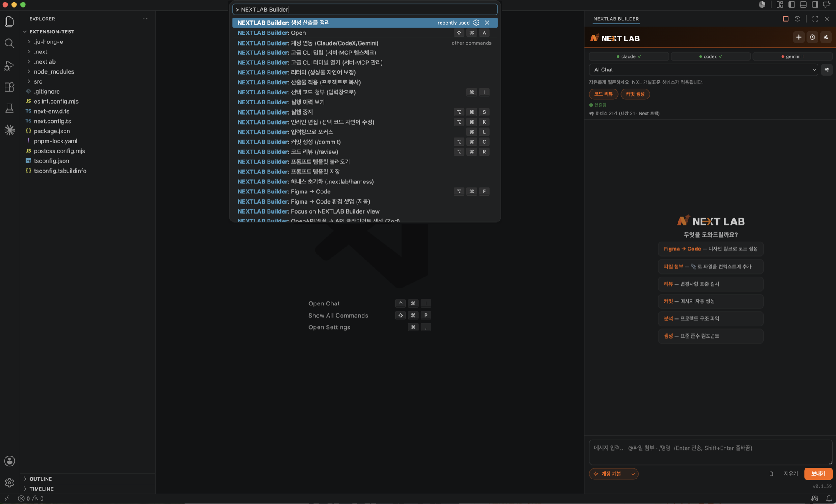
Task: Maximize NEXTLAB BUILDER panel with expand icon
Action: (815, 19)
